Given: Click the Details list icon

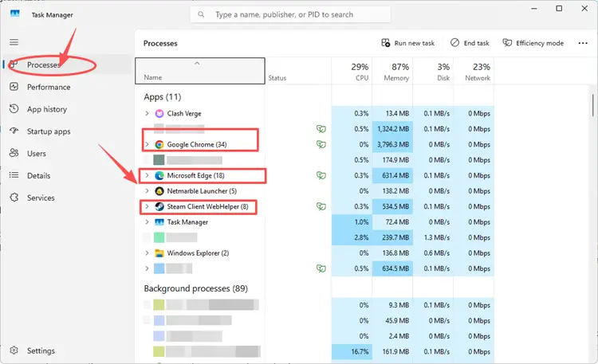Looking at the screenshot, I should [x=14, y=175].
